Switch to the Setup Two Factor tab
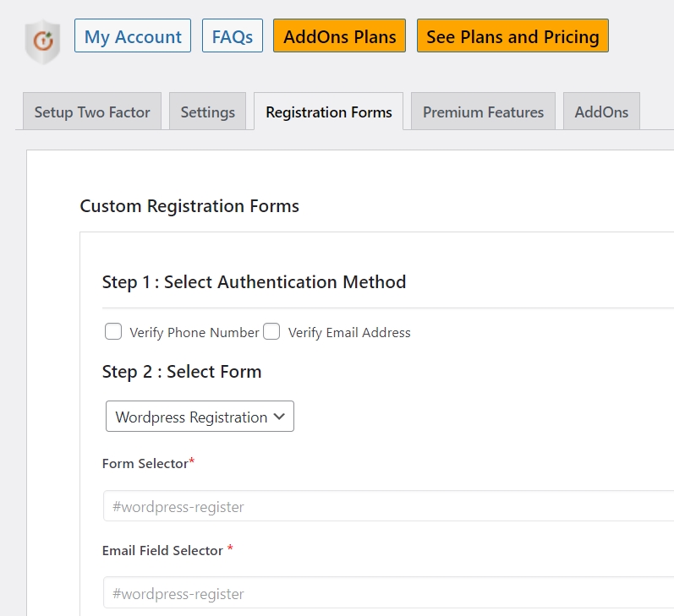 coord(92,112)
